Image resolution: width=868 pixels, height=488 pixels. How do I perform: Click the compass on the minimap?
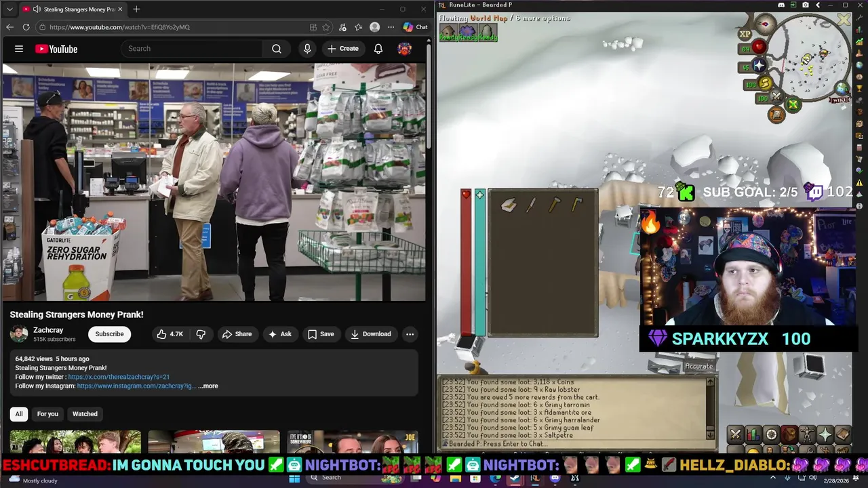pos(766,24)
